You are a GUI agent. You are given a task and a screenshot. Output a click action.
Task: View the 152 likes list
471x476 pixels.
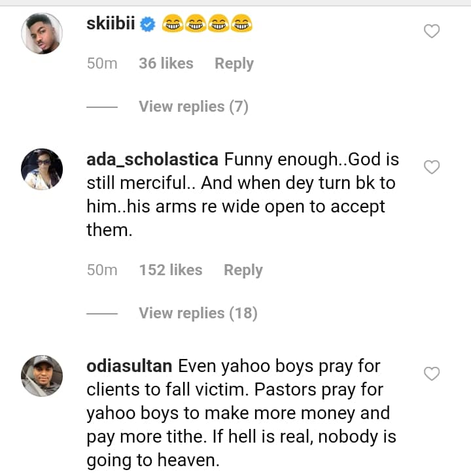tap(170, 270)
